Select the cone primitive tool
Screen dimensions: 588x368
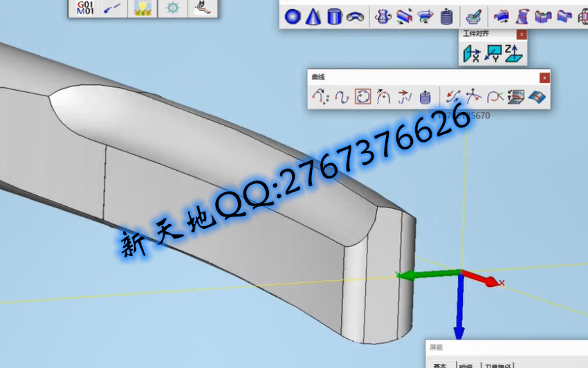(x=313, y=17)
